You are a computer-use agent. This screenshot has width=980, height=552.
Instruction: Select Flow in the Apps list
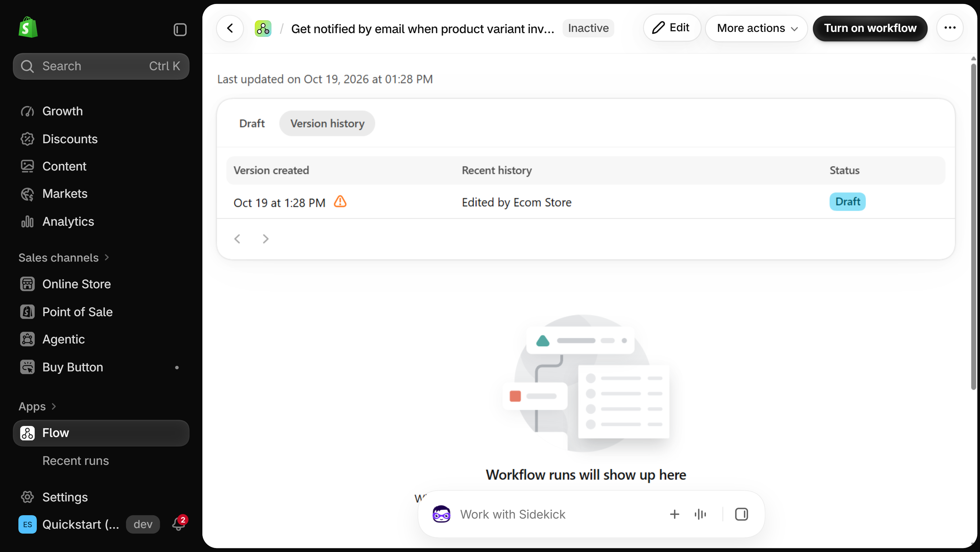[101, 433]
